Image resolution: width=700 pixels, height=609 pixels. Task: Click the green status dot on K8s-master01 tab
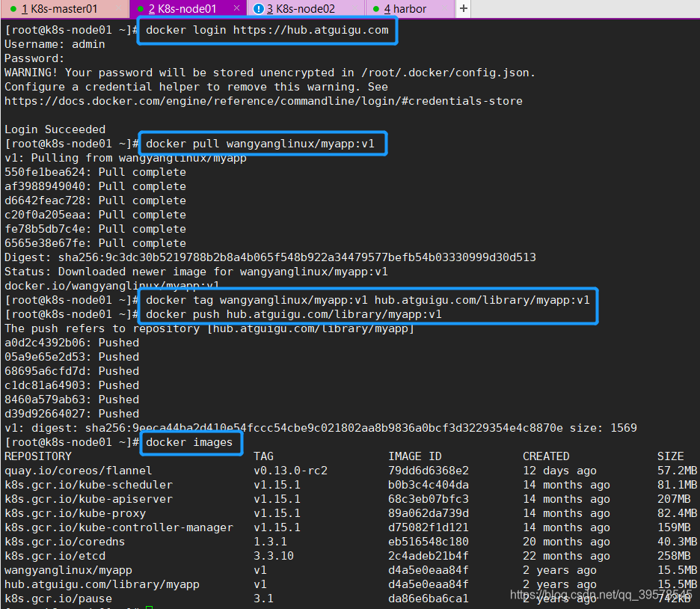coord(13,9)
